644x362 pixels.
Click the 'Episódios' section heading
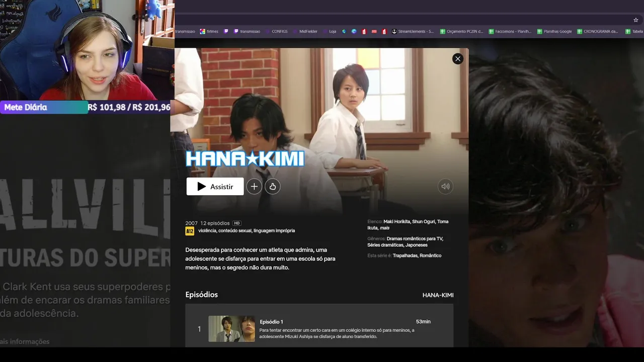coord(201,295)
